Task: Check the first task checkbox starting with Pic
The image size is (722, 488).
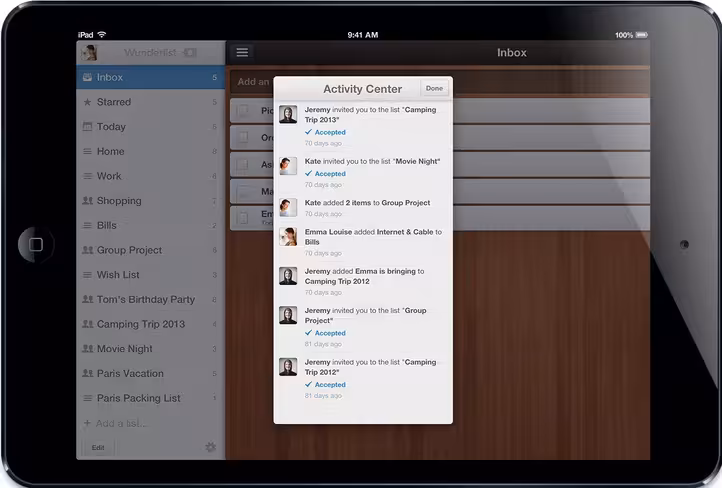Action: (243, 110)
